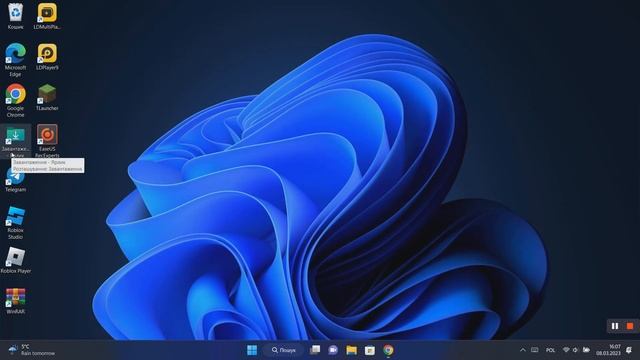Viewport: 640px width, 360px height.
Task: Open the Recycle Bin desktop icon
Action: point(16,16)
